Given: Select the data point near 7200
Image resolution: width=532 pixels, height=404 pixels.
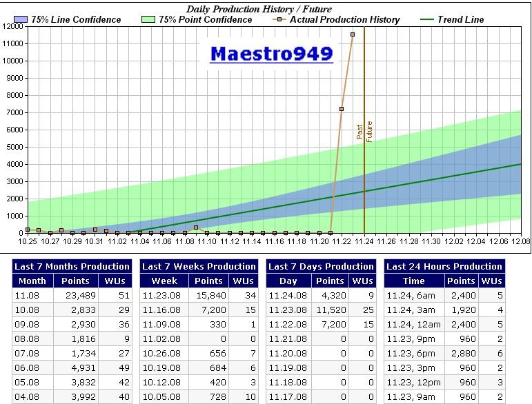Looking at the screenshot, I should 342,109.
